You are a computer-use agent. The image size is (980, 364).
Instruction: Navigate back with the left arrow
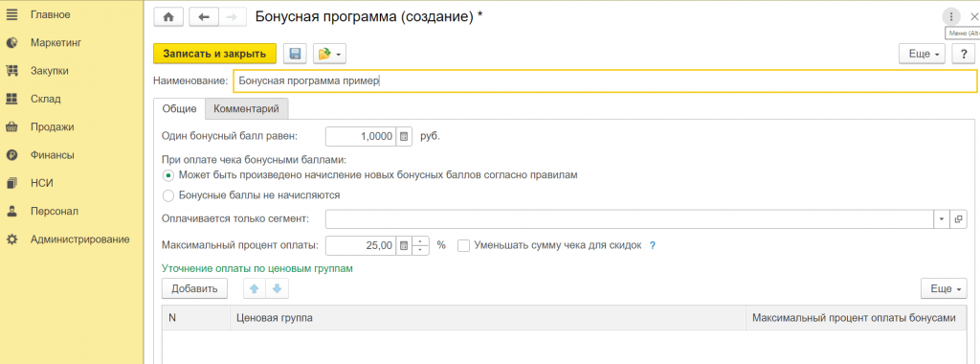203,17
